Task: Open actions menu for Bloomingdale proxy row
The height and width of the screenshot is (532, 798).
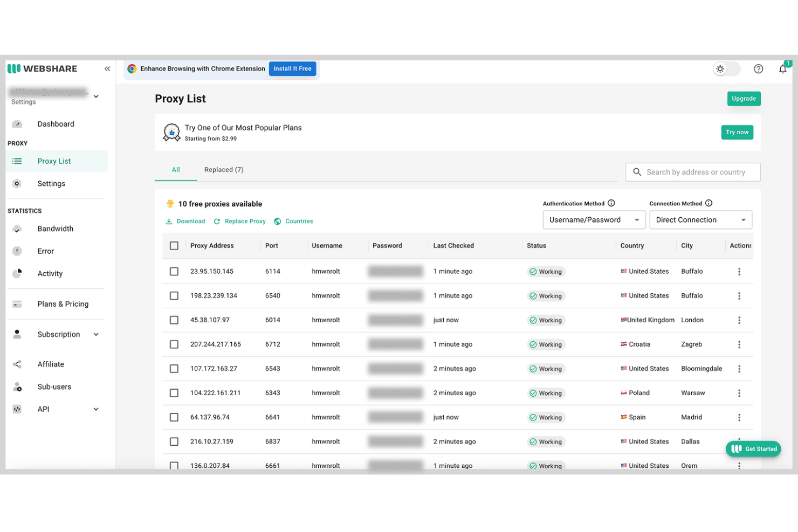Action: (739, 369)
